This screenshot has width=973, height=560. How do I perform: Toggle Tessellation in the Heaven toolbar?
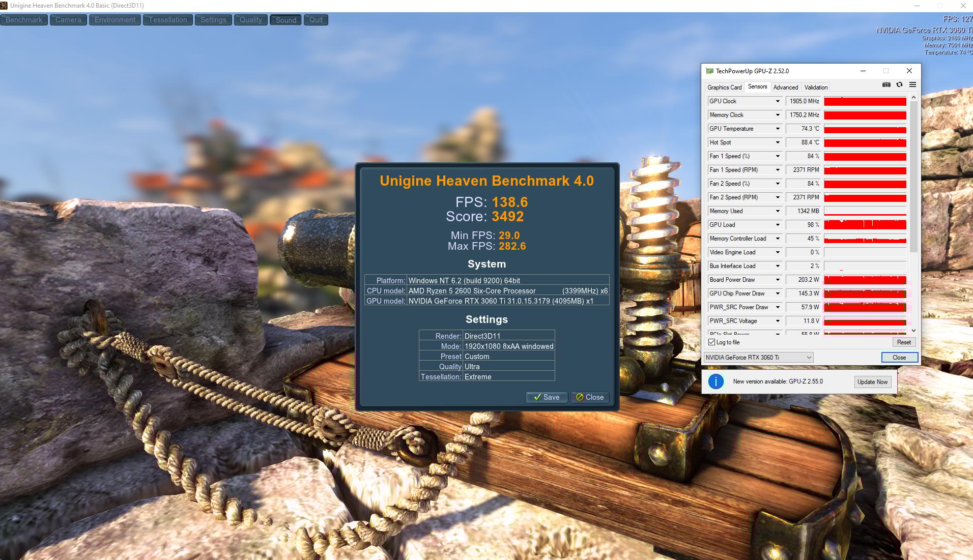coord(167,20)
